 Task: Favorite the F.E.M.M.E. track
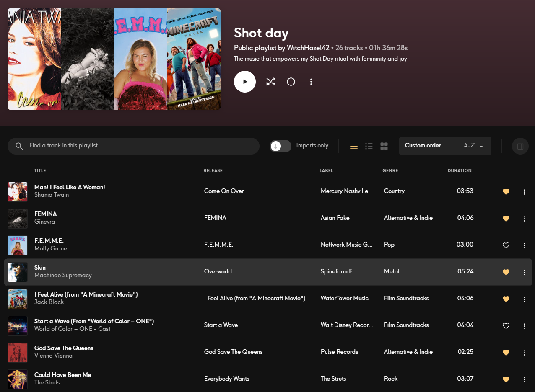point(506,245)
